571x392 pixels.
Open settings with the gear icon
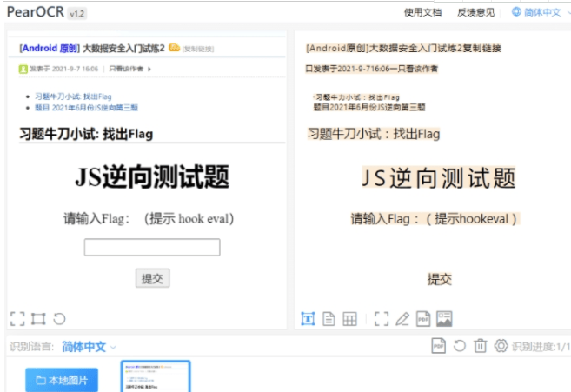pyautogui.click(x=501, y=346)
